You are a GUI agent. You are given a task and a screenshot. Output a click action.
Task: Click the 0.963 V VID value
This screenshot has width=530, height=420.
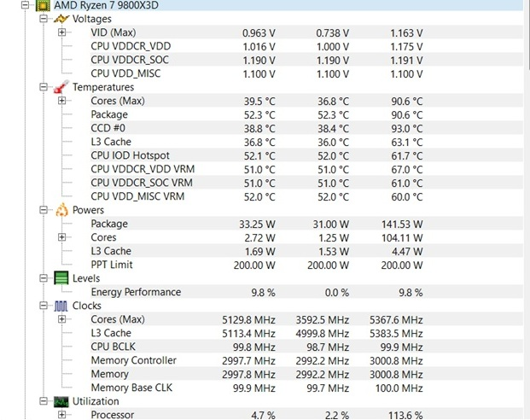click(x=259, y=33)
